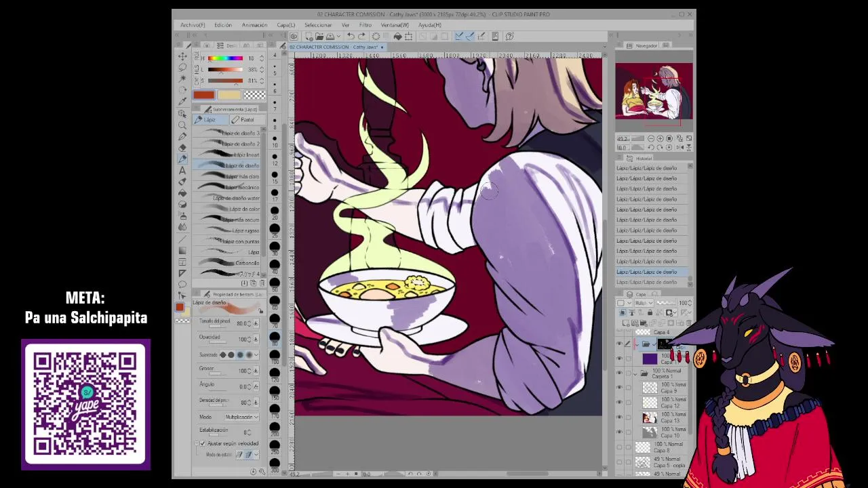The height and width of the screenshot is (488, 868).
Task: Select the active Pencil tool
Action: pos(182,159)
